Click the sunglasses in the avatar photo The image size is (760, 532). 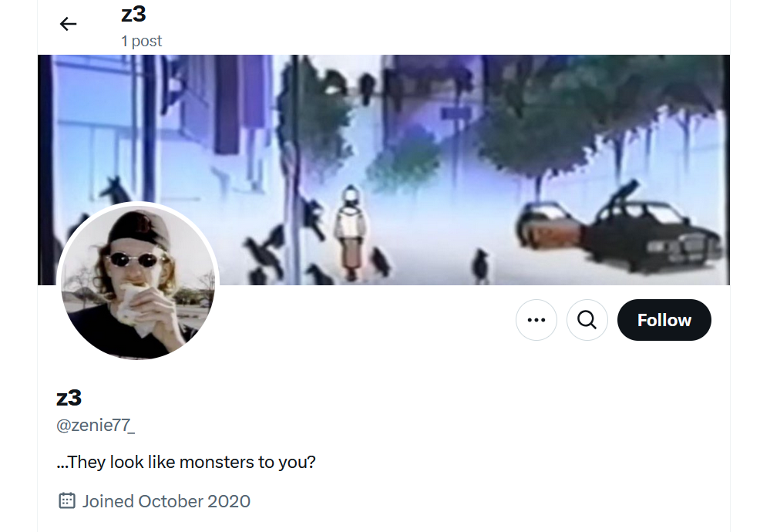(137, 261)
